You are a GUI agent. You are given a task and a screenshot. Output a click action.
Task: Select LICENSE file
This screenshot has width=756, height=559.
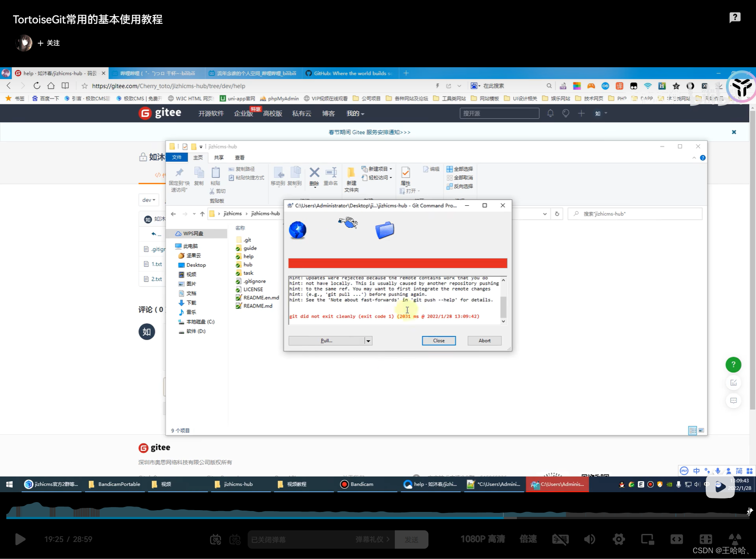pyautogui.click(x=249, y=290)
